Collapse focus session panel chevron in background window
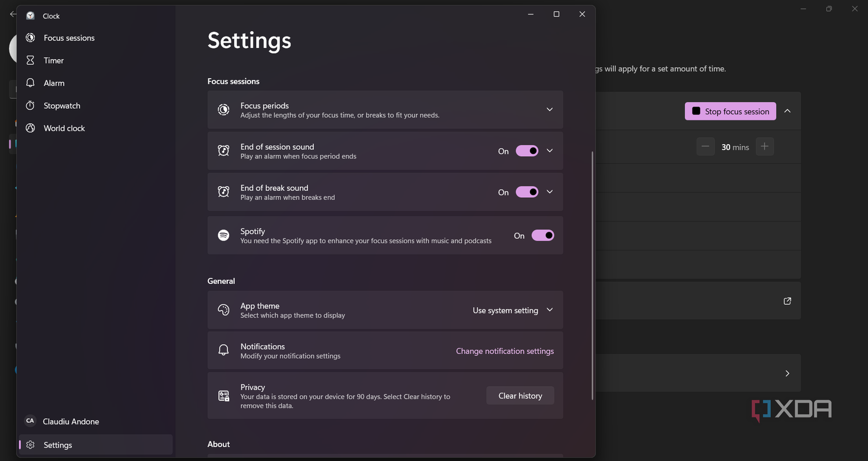Viewport: 868px width, 461px height. tap(787, 111)
